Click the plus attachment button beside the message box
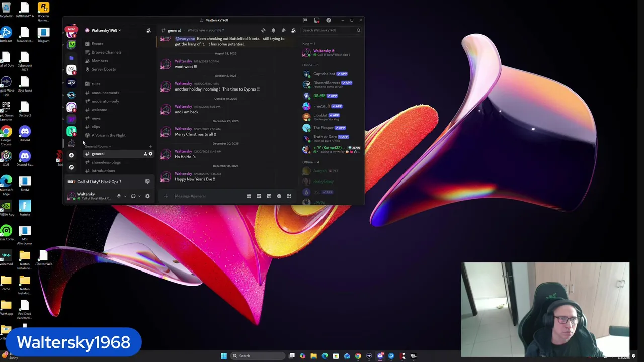The width and height of the screenshot is (644, 362). point(166,196)
